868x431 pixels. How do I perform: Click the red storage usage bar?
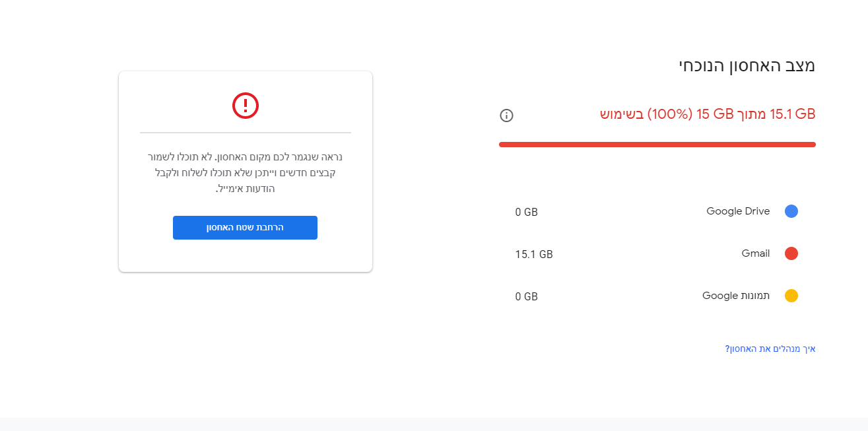tap(657, 145)
